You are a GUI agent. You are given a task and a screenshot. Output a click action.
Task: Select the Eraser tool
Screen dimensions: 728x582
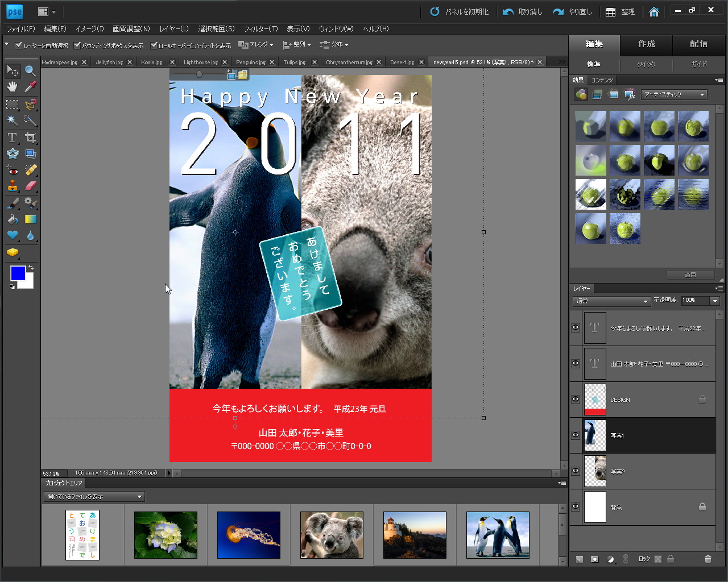click(30, 186)
